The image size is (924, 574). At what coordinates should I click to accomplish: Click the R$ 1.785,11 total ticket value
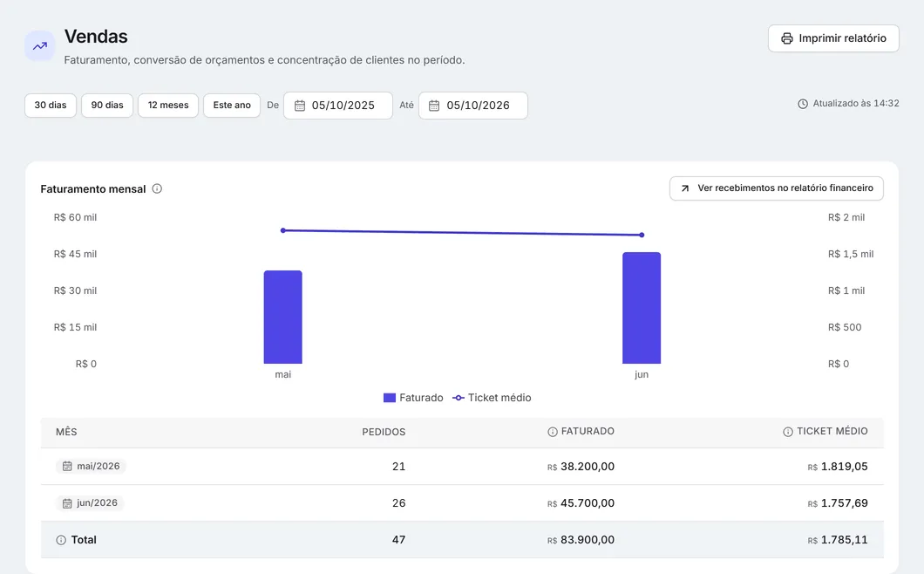[838, 540]
